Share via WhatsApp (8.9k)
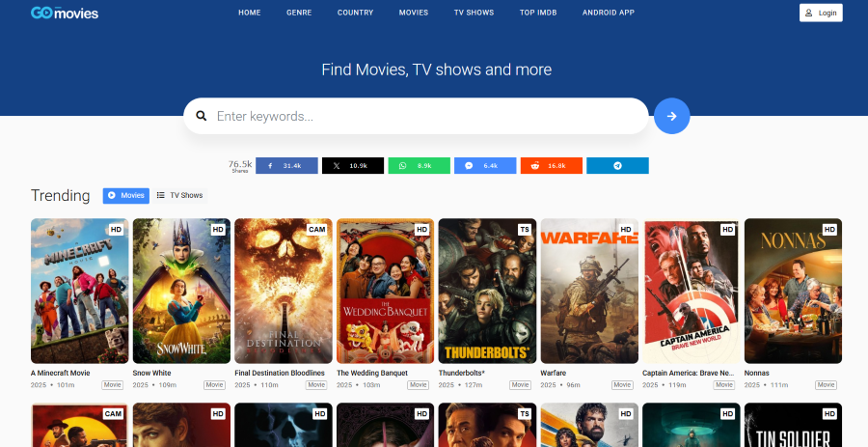 tap(420, 166)
